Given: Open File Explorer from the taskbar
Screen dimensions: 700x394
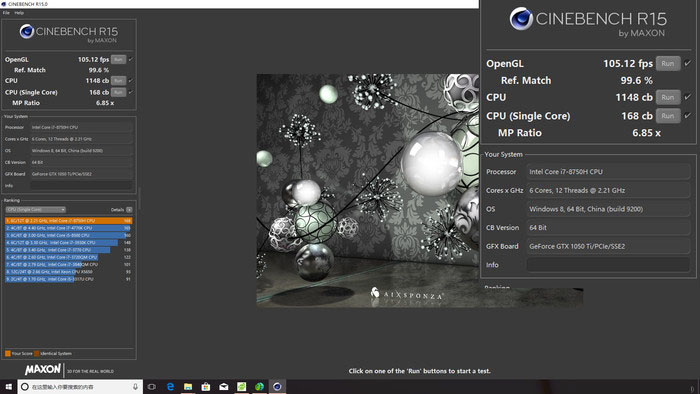Looking at the screenshot, I should click(188, 387).
